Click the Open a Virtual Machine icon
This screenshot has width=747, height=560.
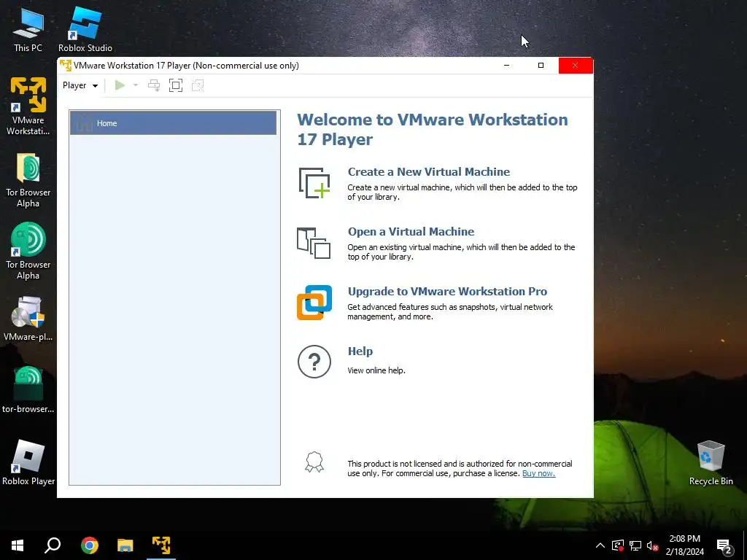pos(314,243)
